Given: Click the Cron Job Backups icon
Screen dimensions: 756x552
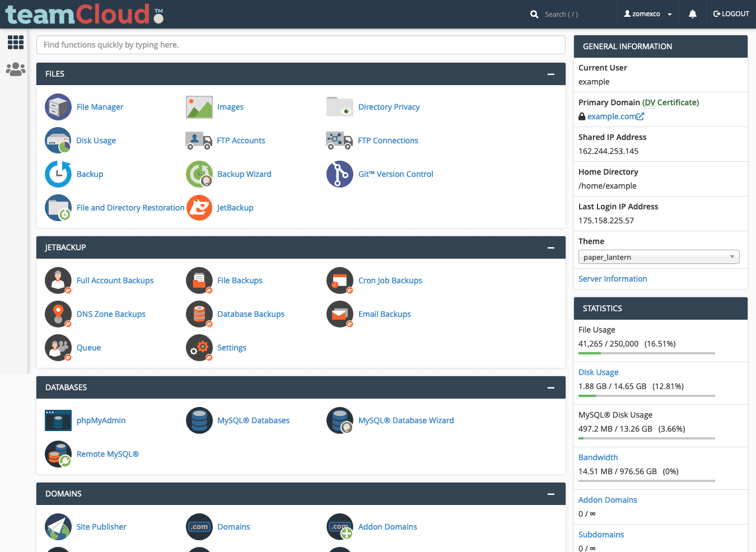Looking at the screenshot, I should coord(340,280).
